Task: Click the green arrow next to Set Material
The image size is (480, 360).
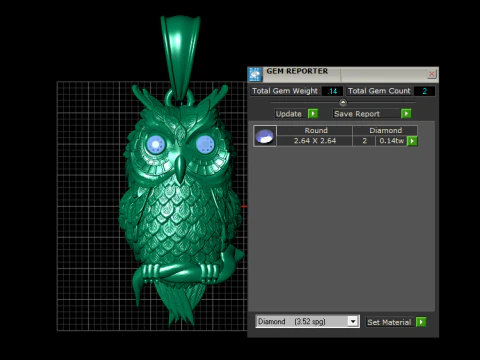Action: click(421, 322)
